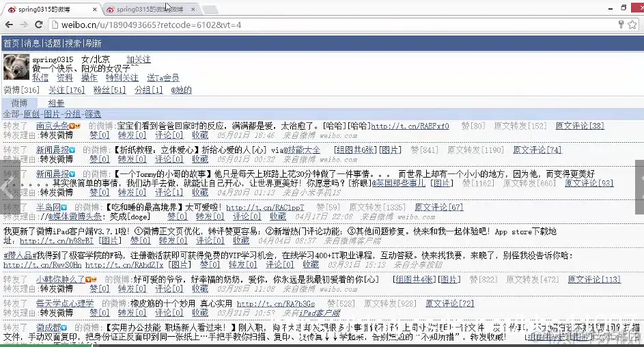The width and height of the screenshot is (644, 347).
Task: Open 关注[176] list
Action: pos(66,90)
